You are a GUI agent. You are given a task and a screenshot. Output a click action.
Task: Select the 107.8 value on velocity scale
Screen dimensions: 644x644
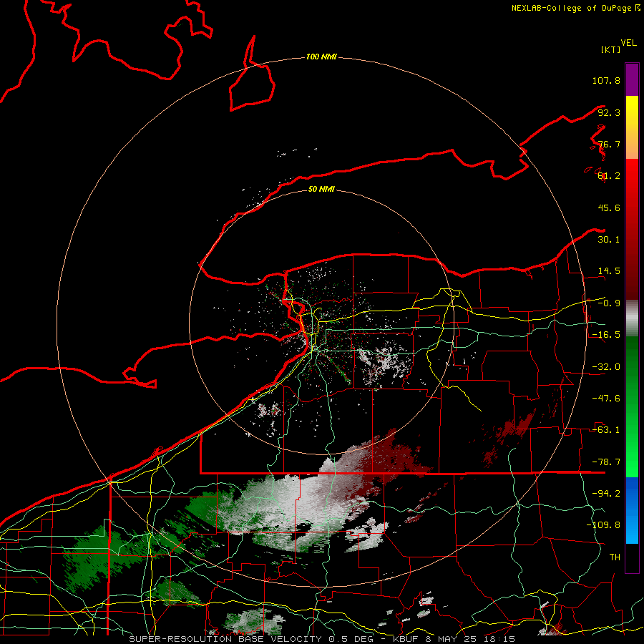[x=606, y=80]
